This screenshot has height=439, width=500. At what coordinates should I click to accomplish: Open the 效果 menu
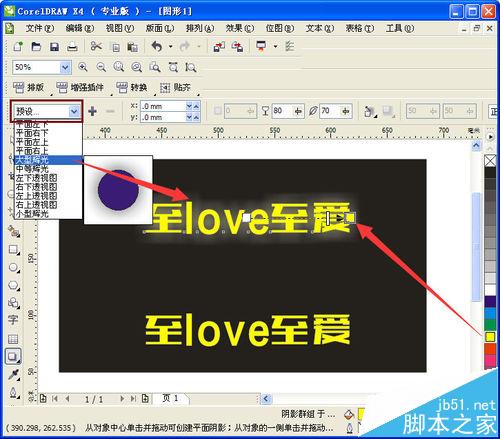click(240, 28)
